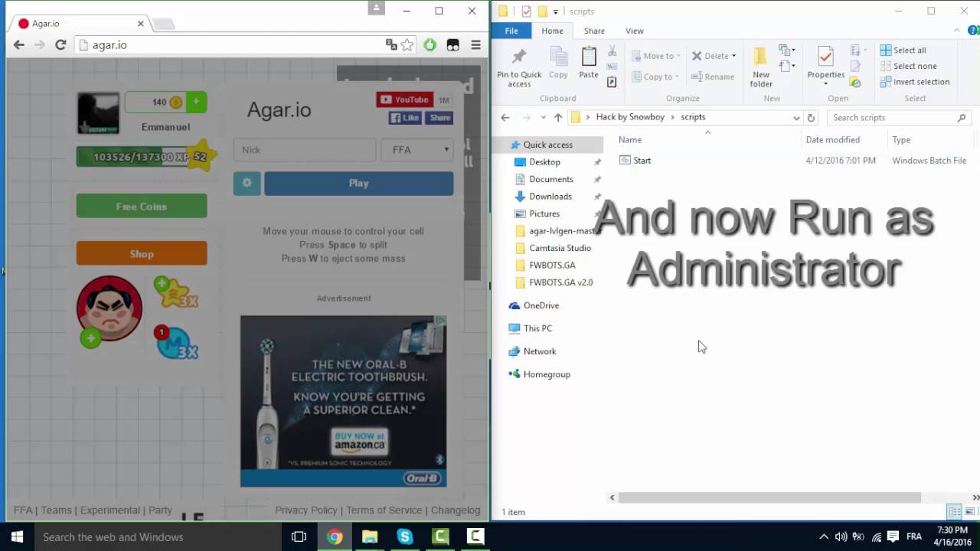Bookmark this page with the star icon
Image resolution: width=980 pixels, height=551 pixels.
[407, 45]
